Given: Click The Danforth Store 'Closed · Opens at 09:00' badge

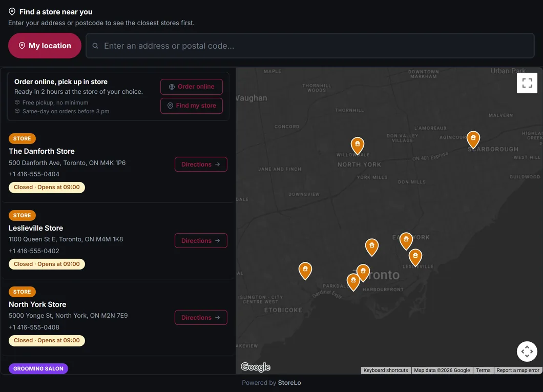Looking at the screenshot, I should coord(47,188).
